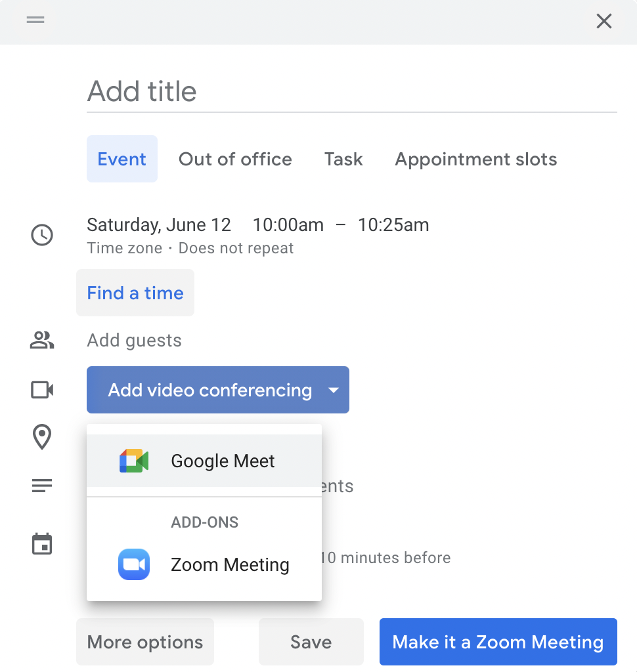Choose Zoom Meeting under ADD-ONS
The width and height of the screenshot is (637, 672).
click(x=230, y=564)
